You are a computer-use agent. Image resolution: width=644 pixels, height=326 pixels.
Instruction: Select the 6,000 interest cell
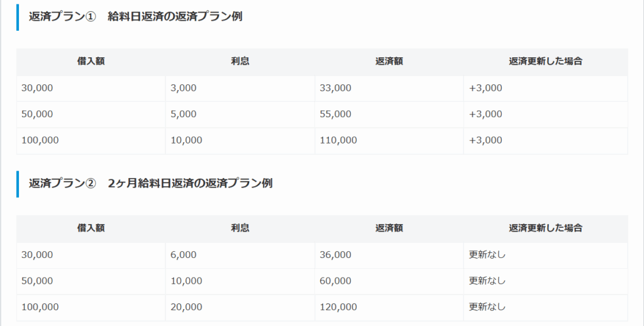[x=183, y=255]
